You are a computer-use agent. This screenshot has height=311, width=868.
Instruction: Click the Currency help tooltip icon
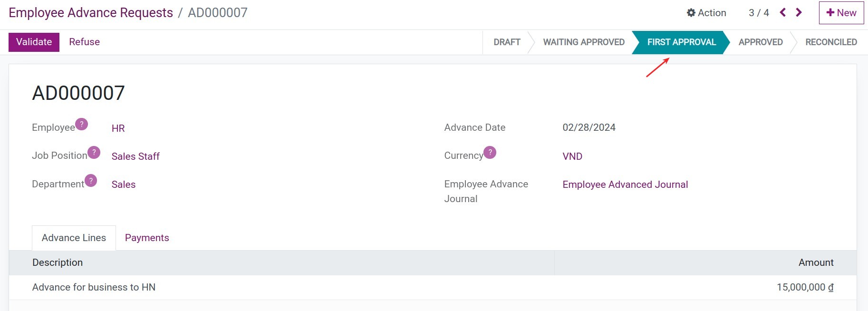(490, 152)
